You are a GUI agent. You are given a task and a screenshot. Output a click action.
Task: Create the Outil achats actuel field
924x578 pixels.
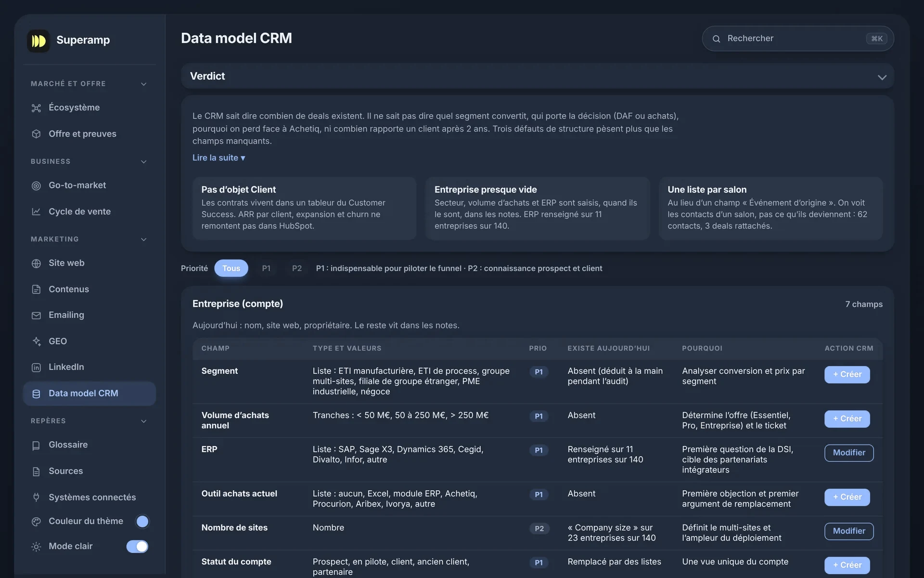tap(847, 497)
